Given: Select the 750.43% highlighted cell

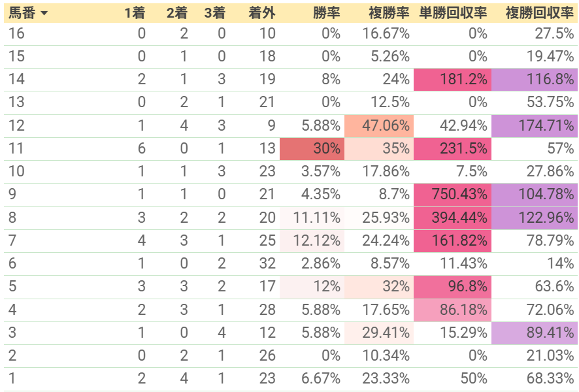Looking at the screenshot, I should (x=452, y=195).
